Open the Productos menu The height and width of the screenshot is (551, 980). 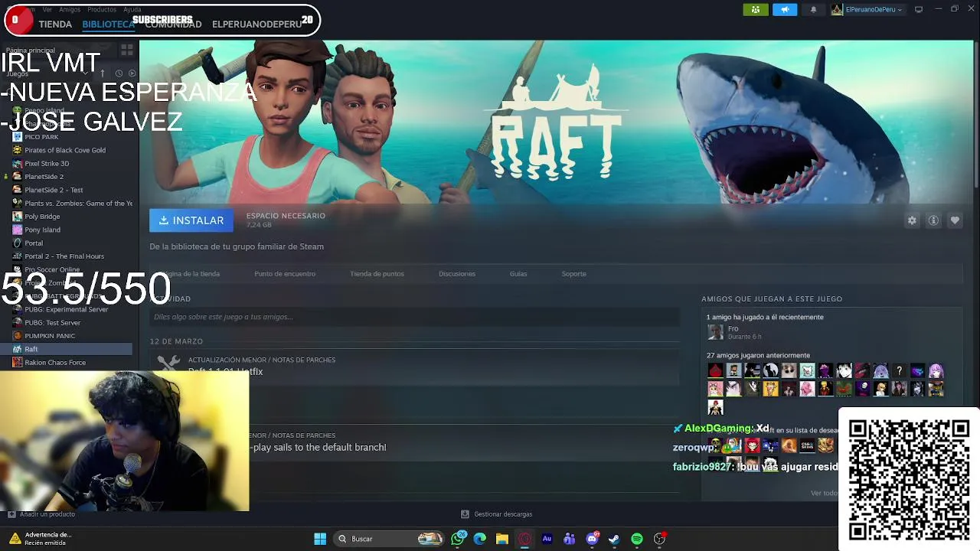click(102, 9)
